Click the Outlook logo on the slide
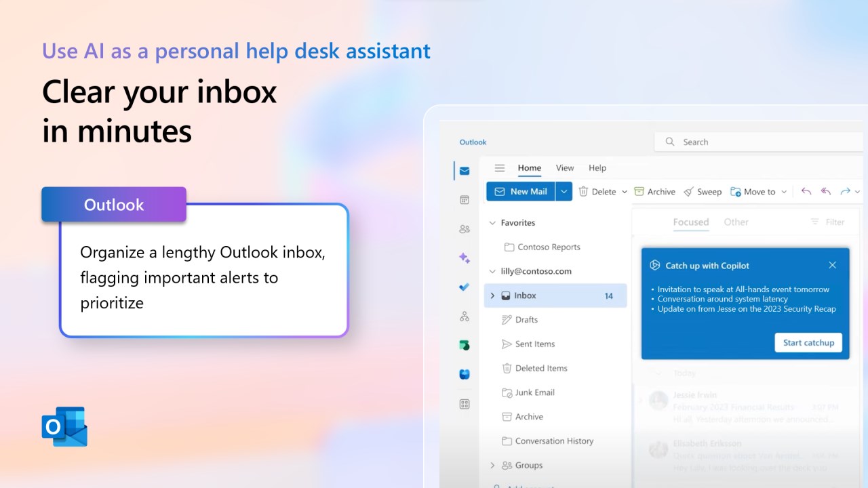 (64, 426)
